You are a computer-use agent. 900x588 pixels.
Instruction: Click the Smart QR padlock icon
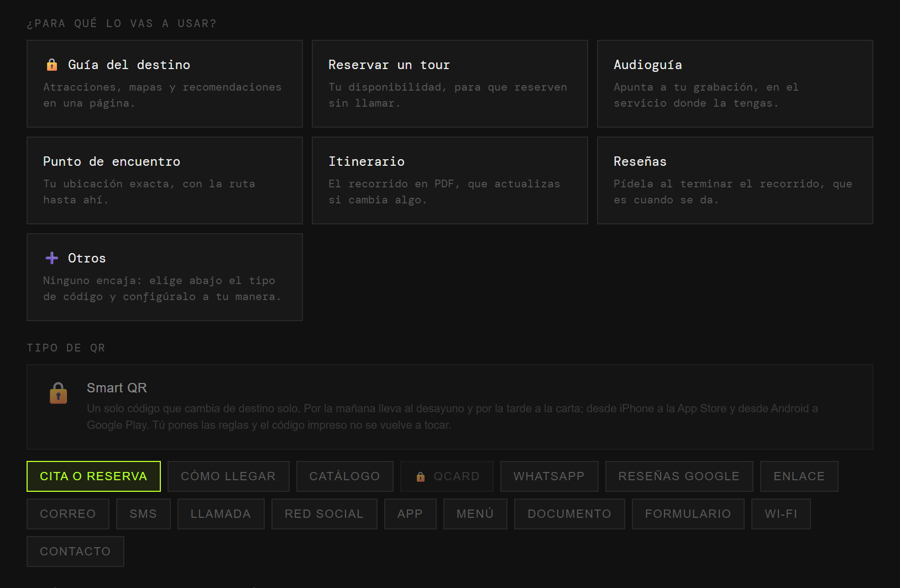(x=59, y=393)
